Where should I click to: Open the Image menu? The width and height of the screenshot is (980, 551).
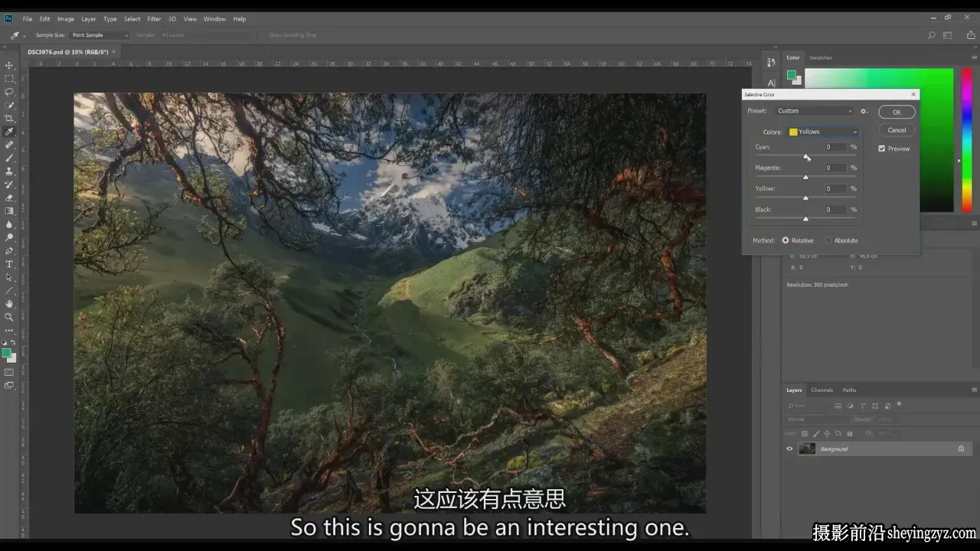[66, 18]
